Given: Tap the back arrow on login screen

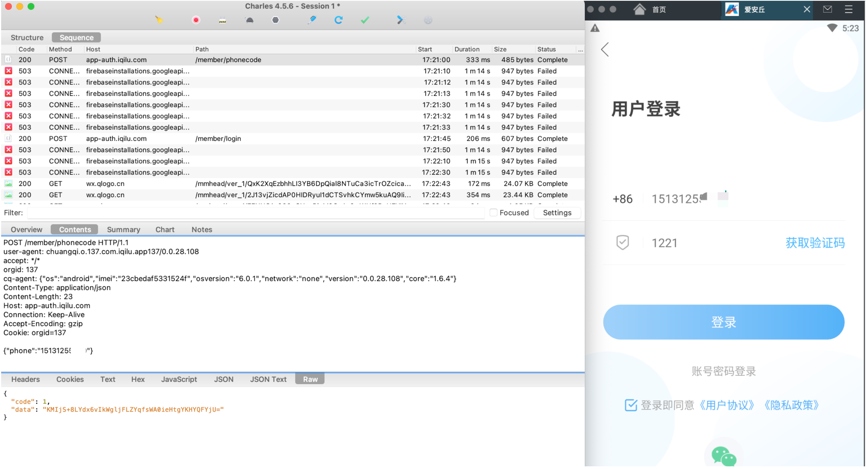Looking at the screenshot, I should [605, 49].
